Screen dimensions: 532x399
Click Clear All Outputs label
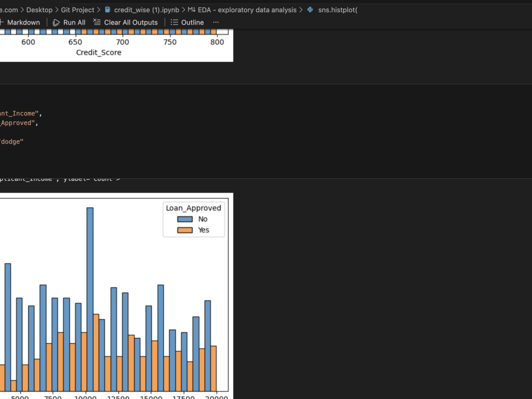click(131, 22)
